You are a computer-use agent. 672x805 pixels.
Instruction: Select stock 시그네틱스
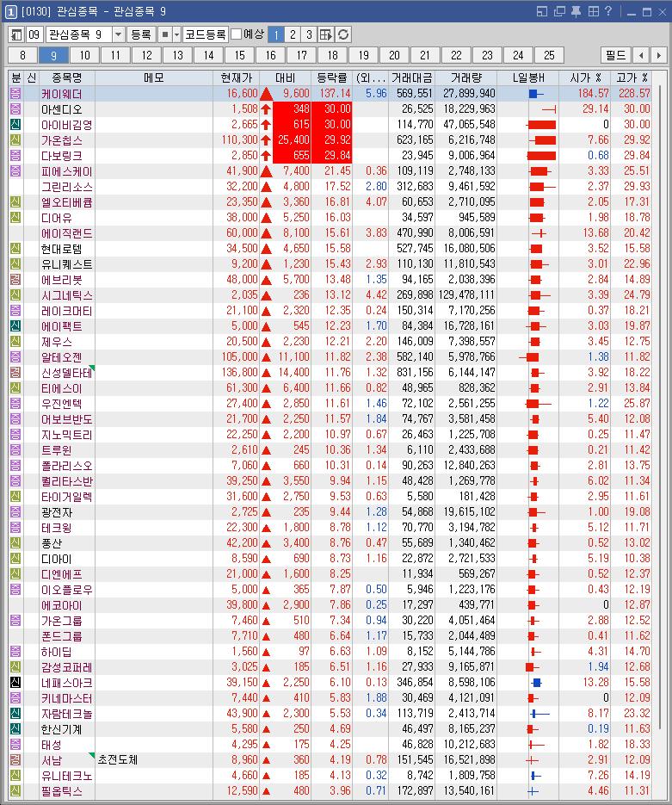(67, 295)
